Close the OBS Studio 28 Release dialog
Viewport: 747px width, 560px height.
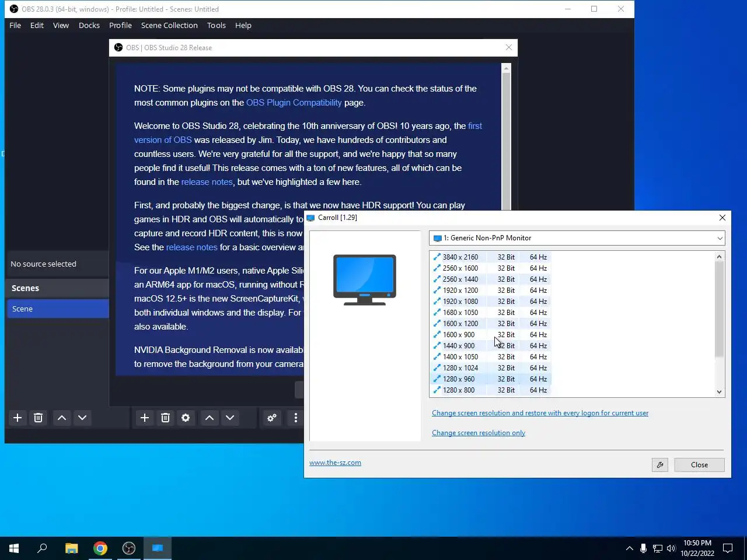click(x=508, y=48)
